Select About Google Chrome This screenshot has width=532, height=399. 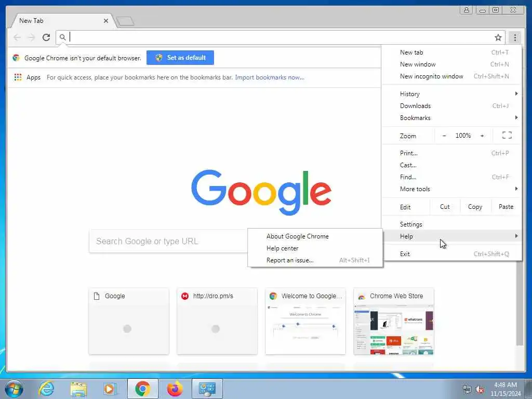[x=315, y=236]
